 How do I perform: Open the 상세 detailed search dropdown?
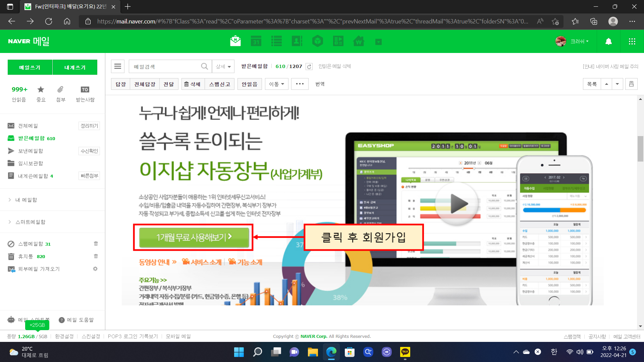tap(223, 66)
